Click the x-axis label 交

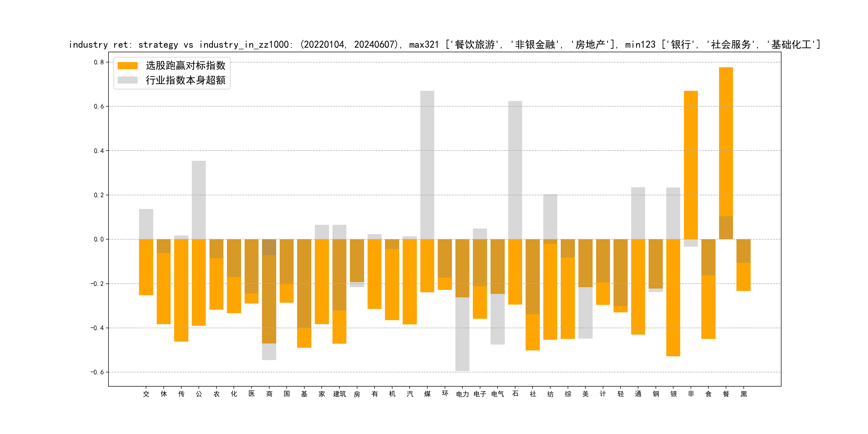pos(146,394)
